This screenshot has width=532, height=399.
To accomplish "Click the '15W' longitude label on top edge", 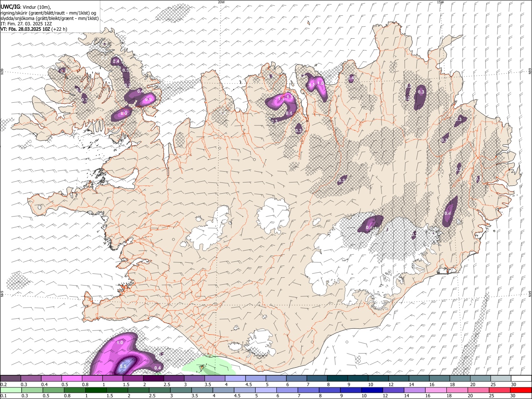I will tap(440, 2).
